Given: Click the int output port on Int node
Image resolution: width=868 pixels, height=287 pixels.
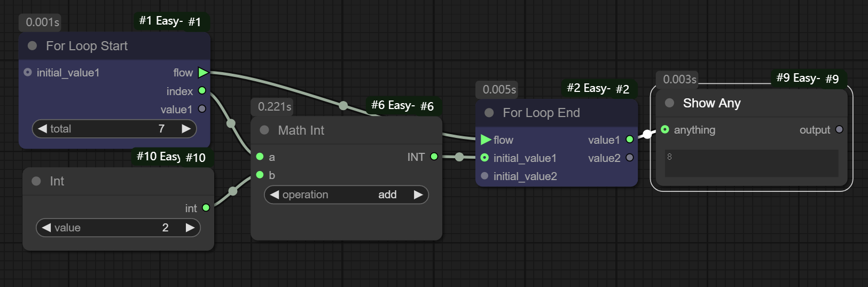Looking at the screenshot, I should click(206, 207).
